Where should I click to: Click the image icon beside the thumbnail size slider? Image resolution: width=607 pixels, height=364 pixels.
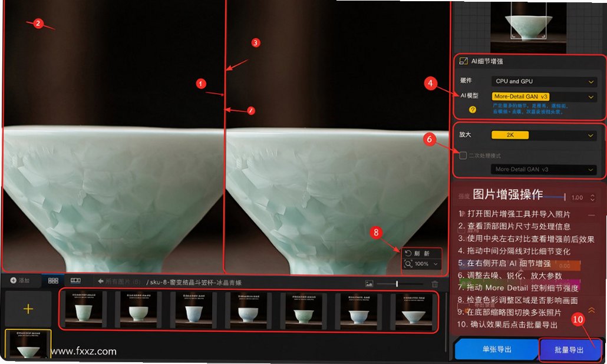pos(369,284)
